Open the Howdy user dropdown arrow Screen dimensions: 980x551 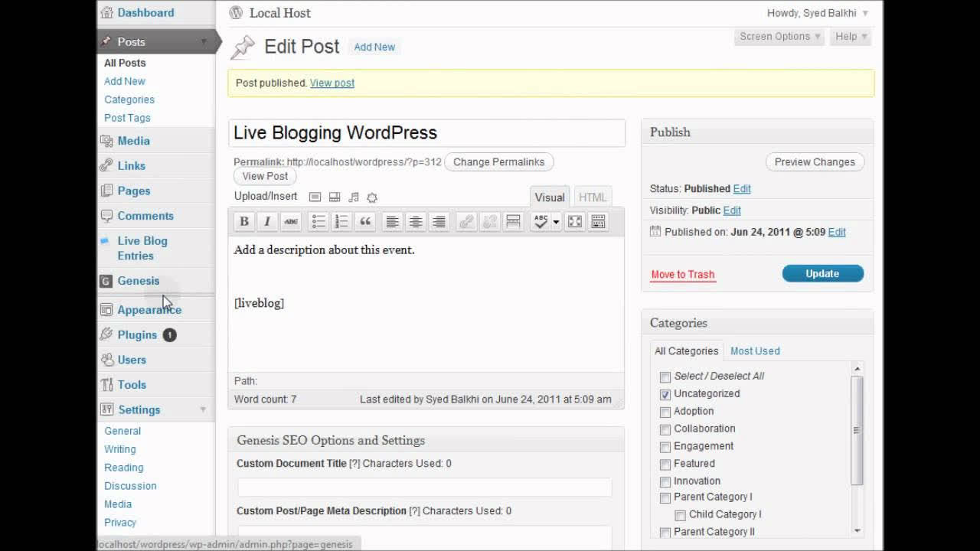tap(865, 13)
